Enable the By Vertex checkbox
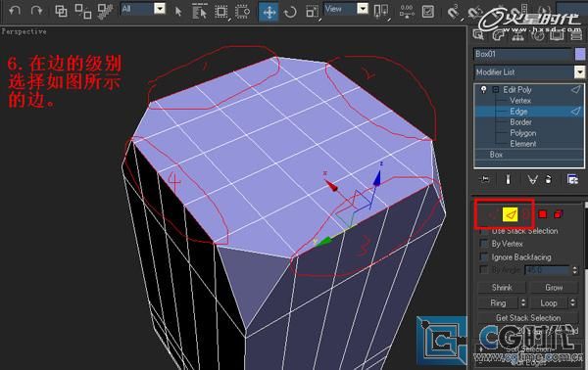588x370 pixels. (x=484, y=244)
